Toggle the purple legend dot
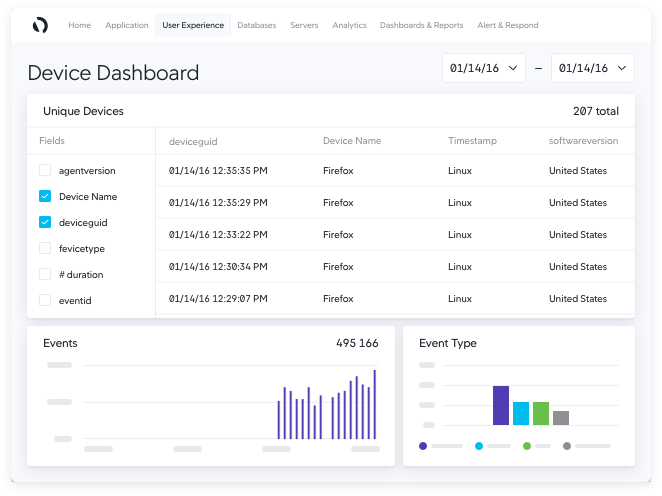The image size is (662, 496). coord(423,446)
